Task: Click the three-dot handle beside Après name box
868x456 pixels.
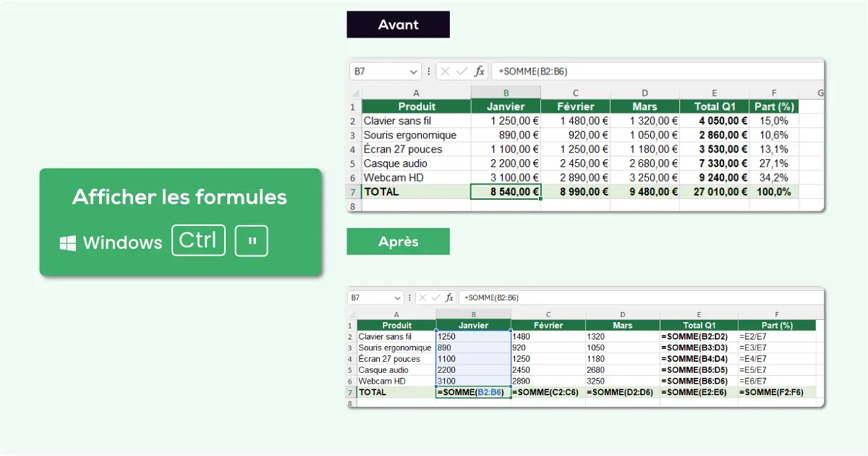Action: pyautogui.click(x=410, y=297)
